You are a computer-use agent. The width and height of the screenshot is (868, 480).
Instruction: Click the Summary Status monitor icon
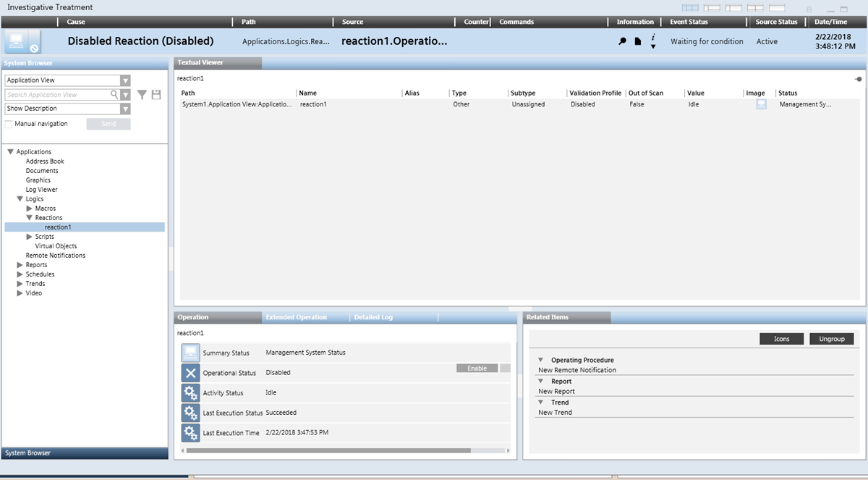tap(190, 353)
